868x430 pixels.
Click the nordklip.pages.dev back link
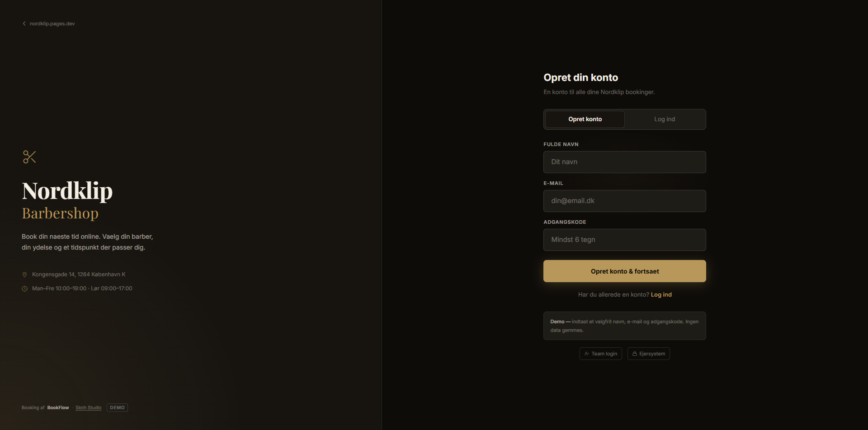coord(52,24)
